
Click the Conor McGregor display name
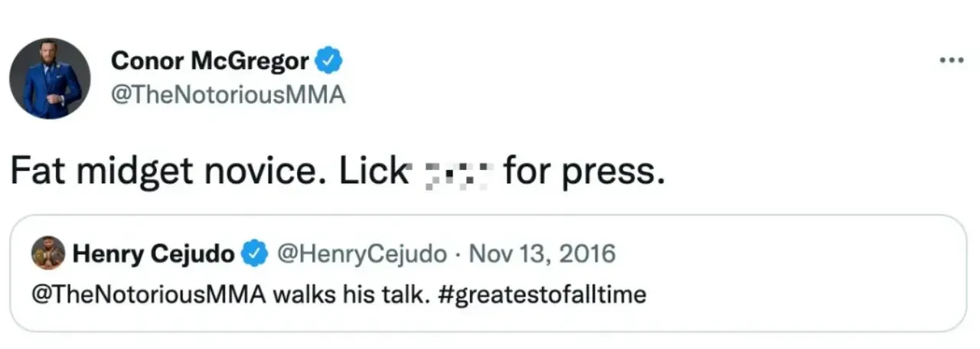point(210,61)
